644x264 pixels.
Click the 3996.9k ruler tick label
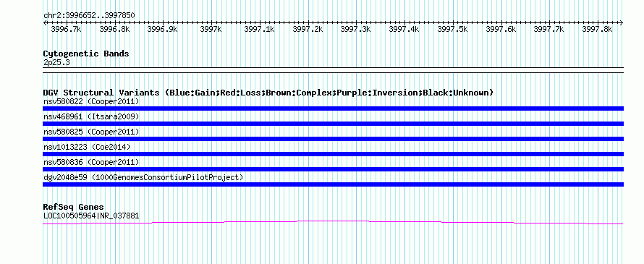point(162,29)
